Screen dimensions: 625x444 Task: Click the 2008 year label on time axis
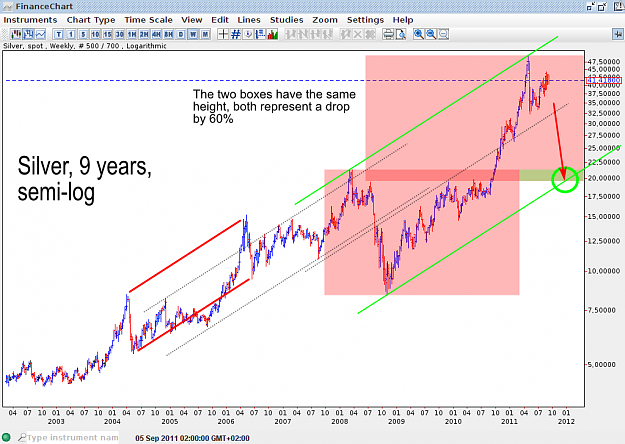(x=340, y=421)
